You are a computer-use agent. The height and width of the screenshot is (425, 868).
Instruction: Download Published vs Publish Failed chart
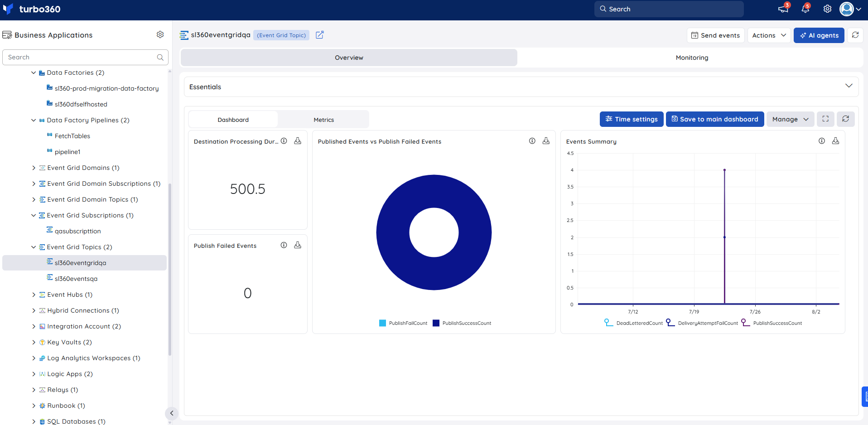pos(546,141)
